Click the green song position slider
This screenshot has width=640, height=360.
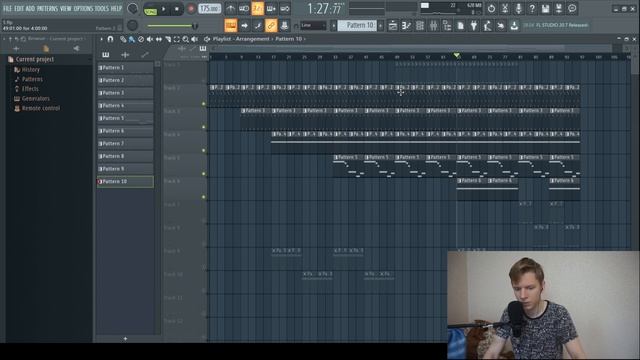[x=172, y=26]
